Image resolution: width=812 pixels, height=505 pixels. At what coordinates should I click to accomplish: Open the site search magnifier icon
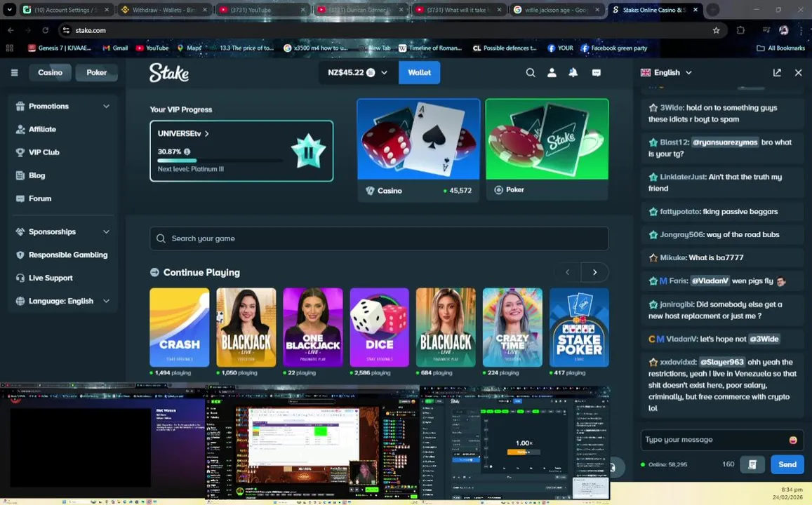[531, 72]
